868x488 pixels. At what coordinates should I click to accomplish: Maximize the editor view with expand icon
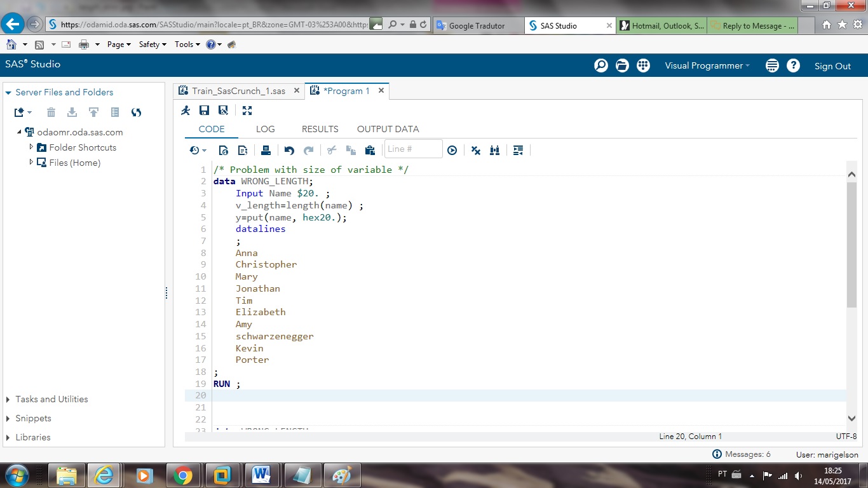[x=247, y=110]
